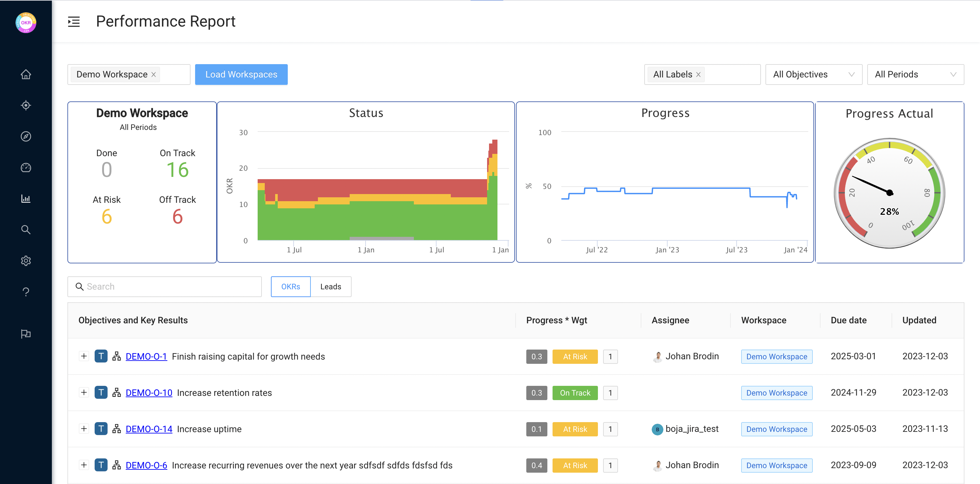The width and height of the screenshot is (980, 484).
Task: Click the flag icon in sidebar
Action: 26,334
